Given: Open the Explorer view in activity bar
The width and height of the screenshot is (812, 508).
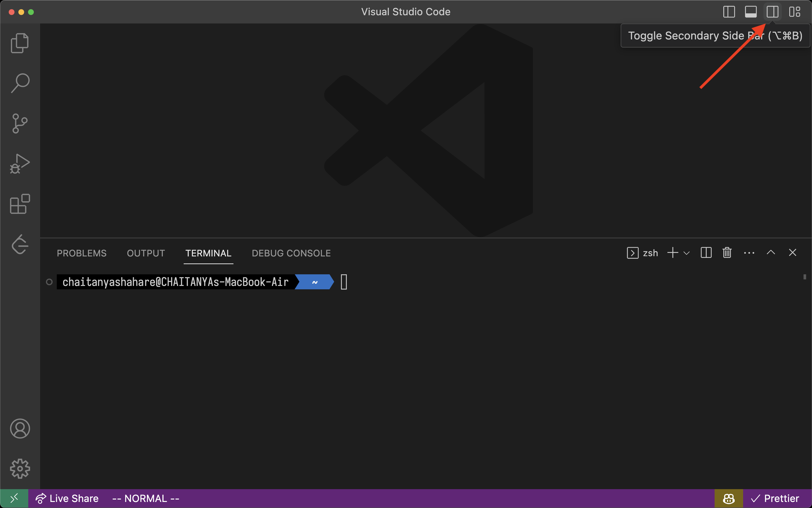Looking at the screenshot, I should [20, 43].
